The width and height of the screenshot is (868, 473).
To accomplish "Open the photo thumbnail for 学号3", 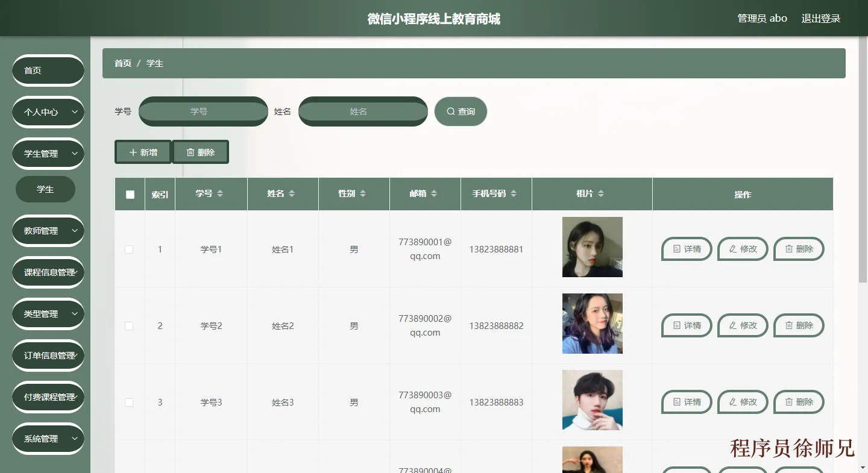I will 593,400.
